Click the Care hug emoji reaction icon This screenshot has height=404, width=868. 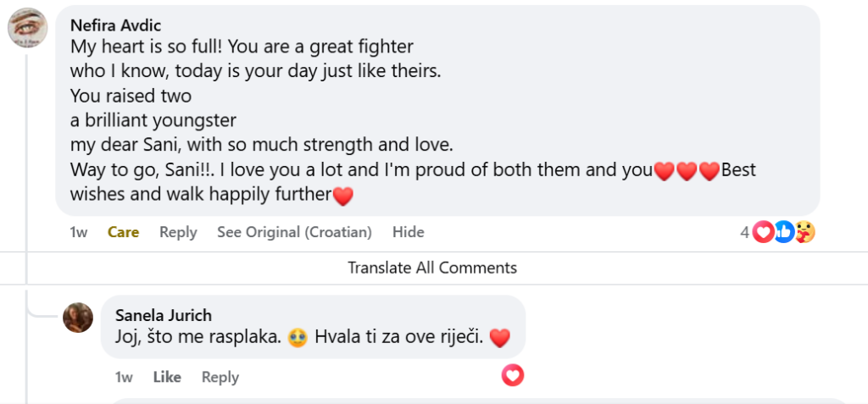pos(804,231)
